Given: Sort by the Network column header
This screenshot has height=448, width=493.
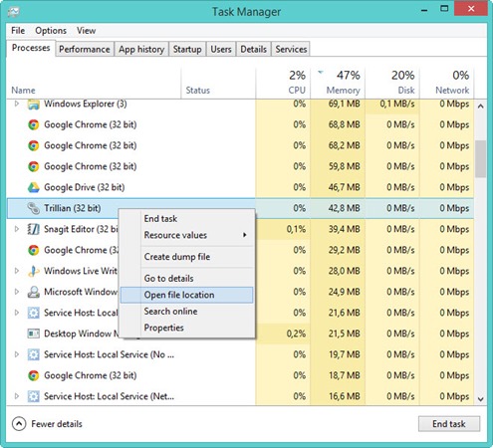Looking at the screenshot, I should 447,84.
